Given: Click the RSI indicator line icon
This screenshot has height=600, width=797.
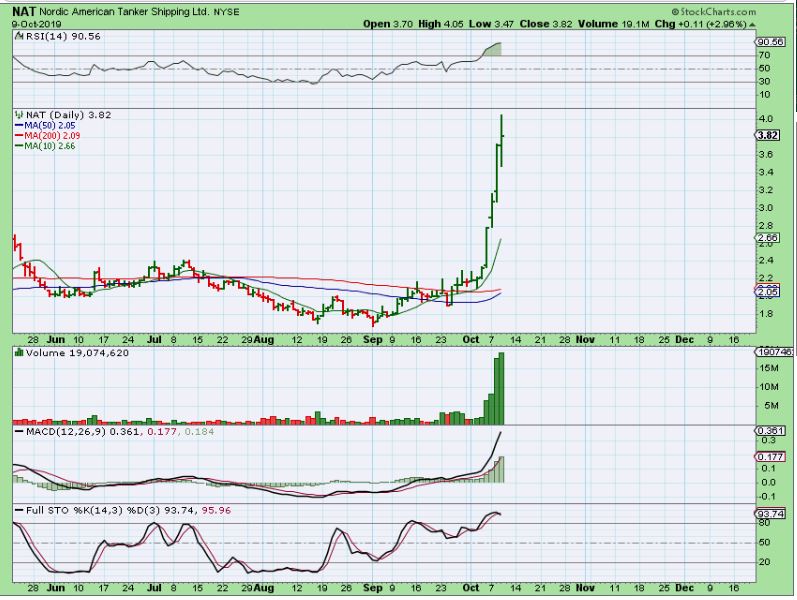Looking at the screenshot, I should pyautogui.click(x=19, y=36).
